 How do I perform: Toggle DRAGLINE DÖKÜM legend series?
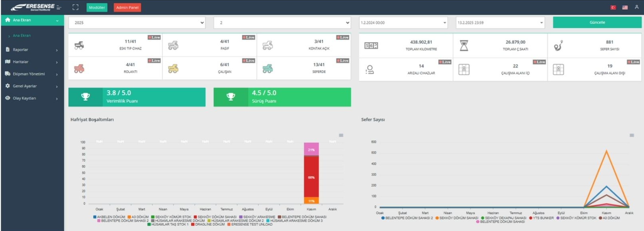click(208, 225)
